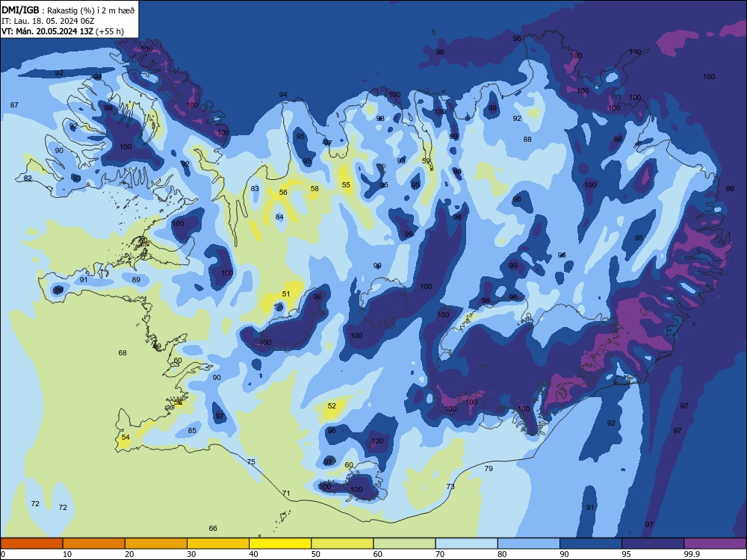Click the humidity value '84' on the map
Viewport: 747px width, 560px height.
(279, 217)
